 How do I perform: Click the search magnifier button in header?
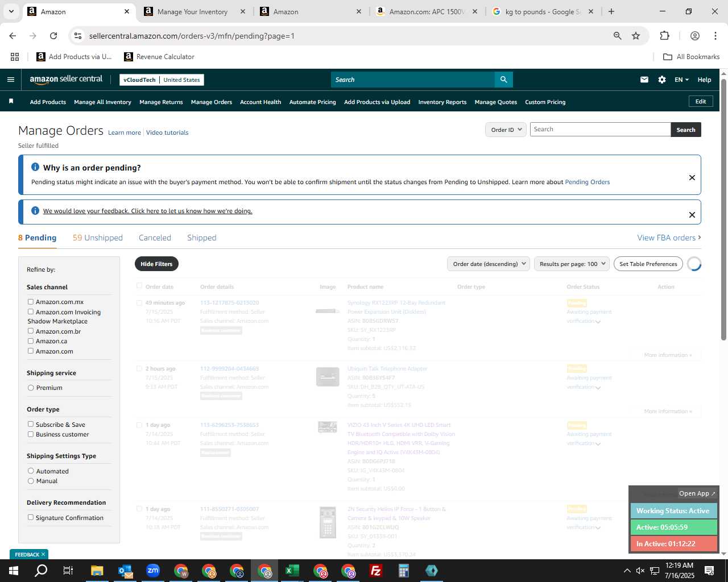pos(503,80)
